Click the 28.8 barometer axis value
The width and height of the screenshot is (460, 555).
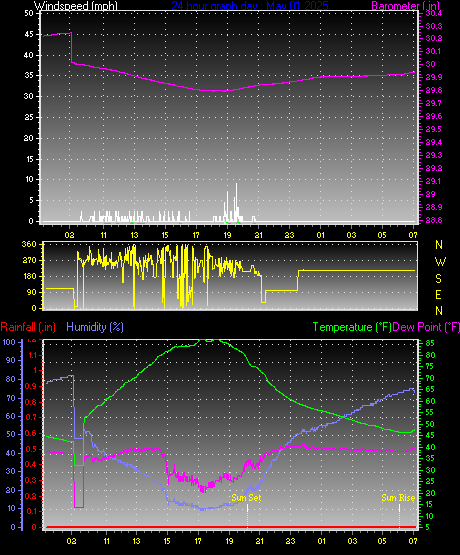coord(433,220)
